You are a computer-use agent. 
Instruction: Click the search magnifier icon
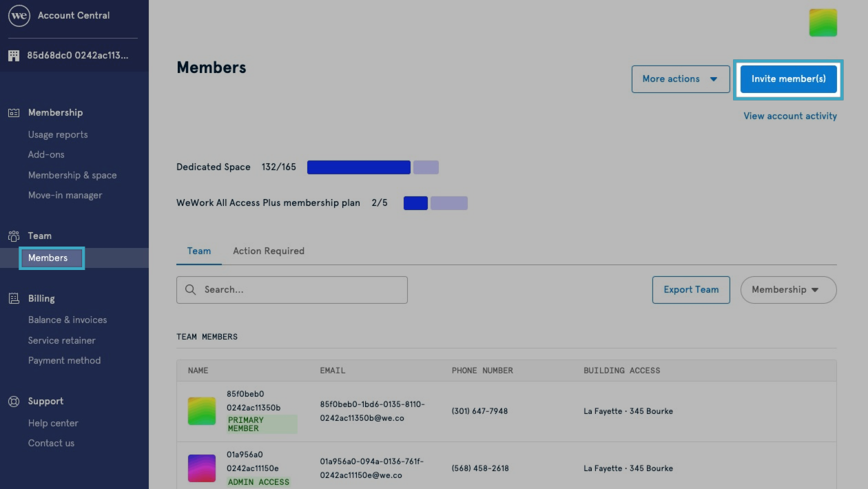coord(191,289)
